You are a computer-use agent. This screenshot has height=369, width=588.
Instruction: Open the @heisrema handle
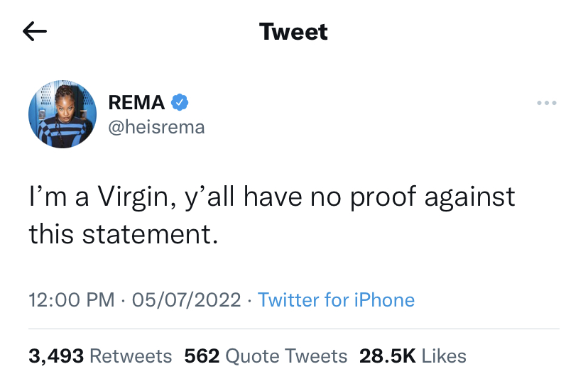[156, 127]
